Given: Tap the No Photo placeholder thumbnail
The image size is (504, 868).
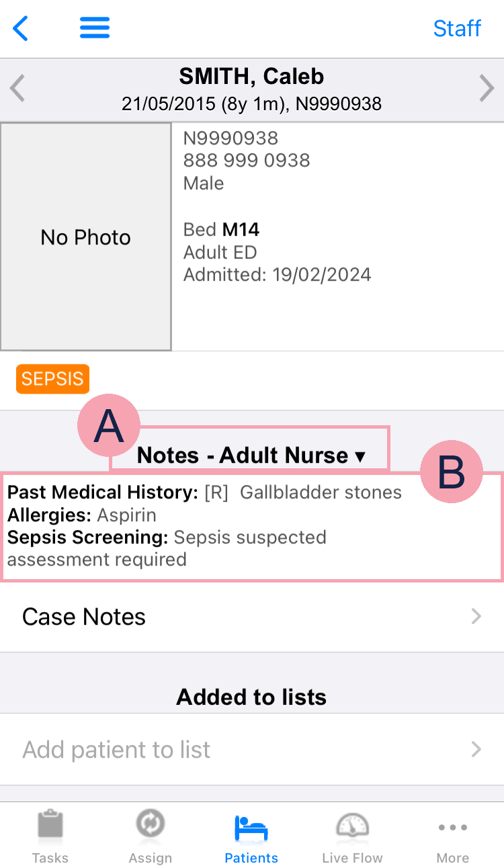Looking at the screenshot, I should 86,237.
